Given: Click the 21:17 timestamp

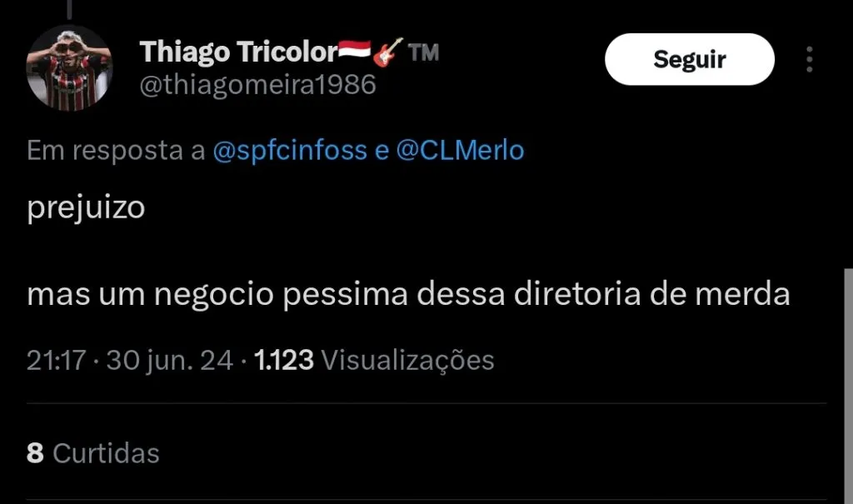Looking at the screenshot, I should pos(56,361).
